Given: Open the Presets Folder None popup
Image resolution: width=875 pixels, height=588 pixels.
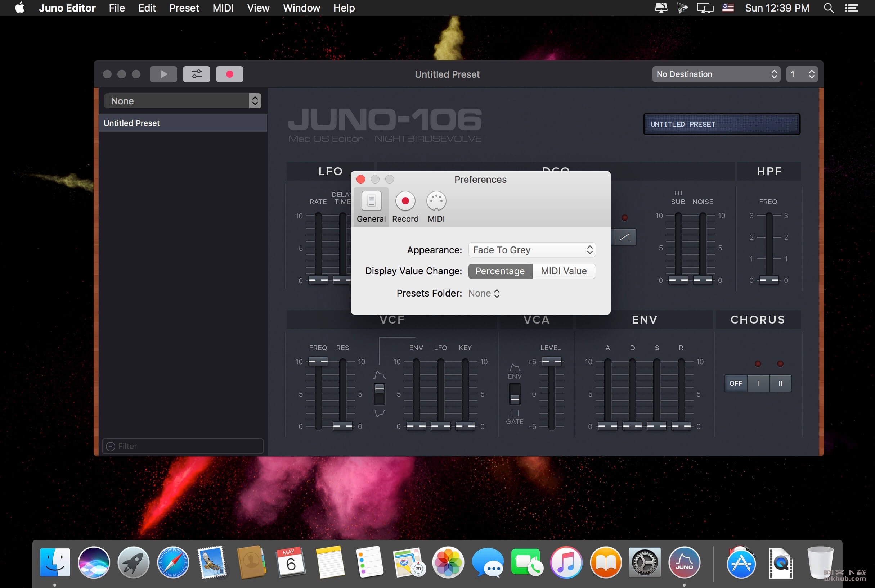Looking at the screenshot, I should (x=484, y=293).
